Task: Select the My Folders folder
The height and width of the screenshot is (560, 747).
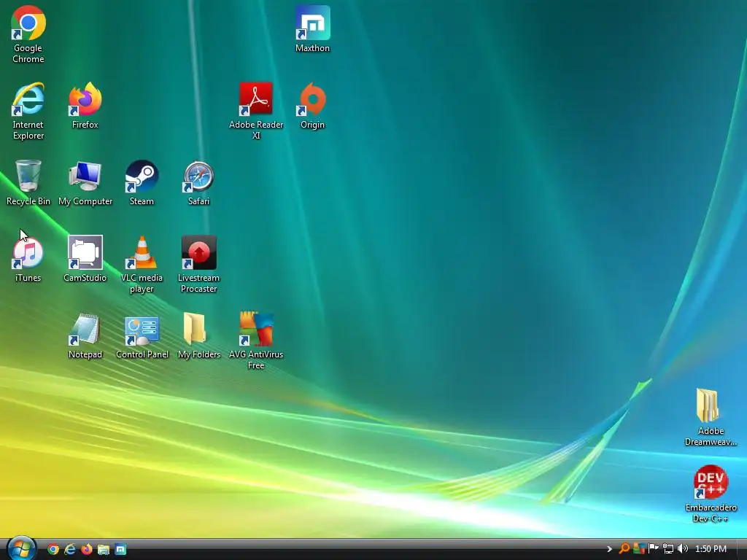Action: point(198,335)
